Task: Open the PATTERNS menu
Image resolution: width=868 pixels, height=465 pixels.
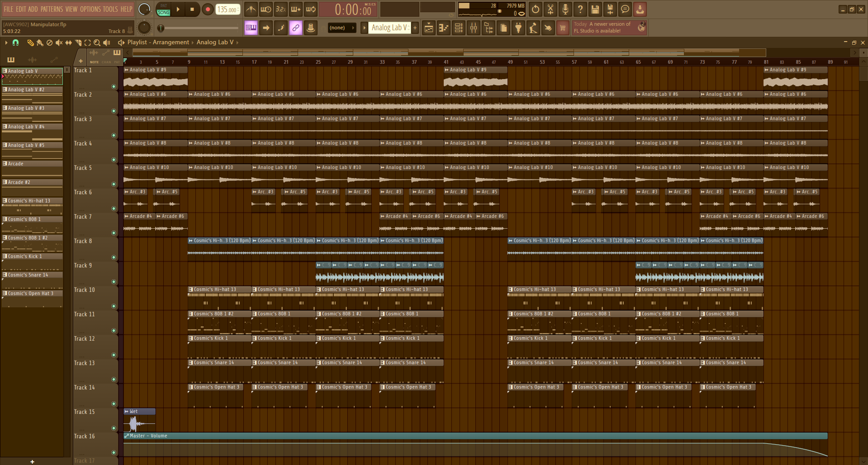Action: tap(52, 9)
